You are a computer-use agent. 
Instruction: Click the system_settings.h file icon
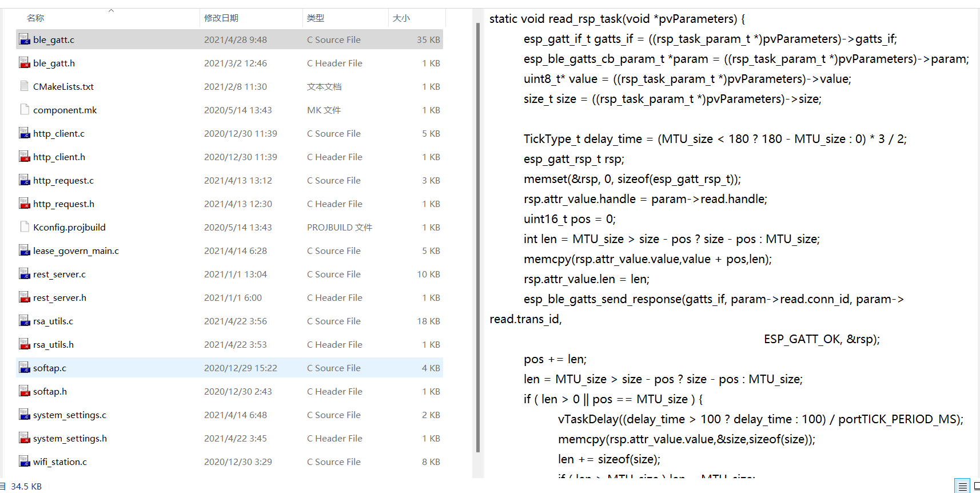[x=25, y=438]
